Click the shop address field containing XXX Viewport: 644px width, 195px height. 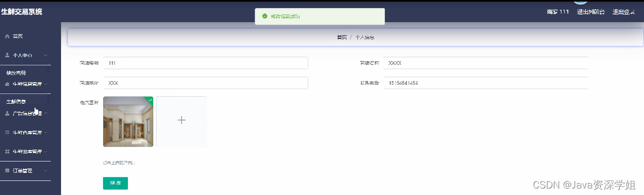[205, 83]
